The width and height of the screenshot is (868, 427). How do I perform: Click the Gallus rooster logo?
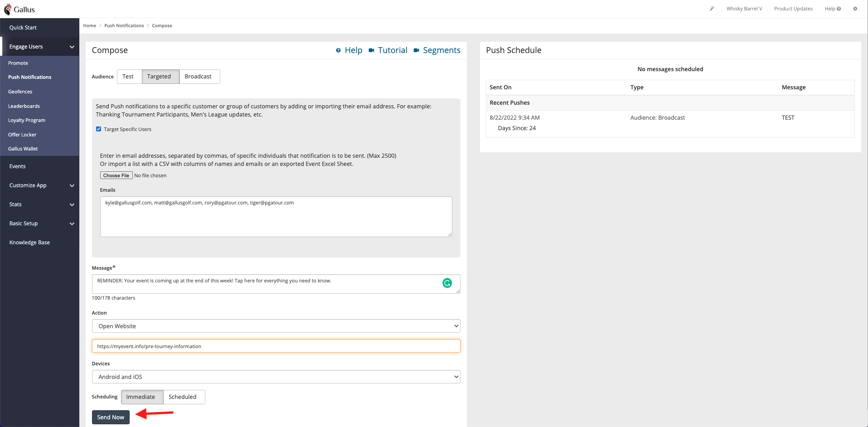(x=8, y=9)
